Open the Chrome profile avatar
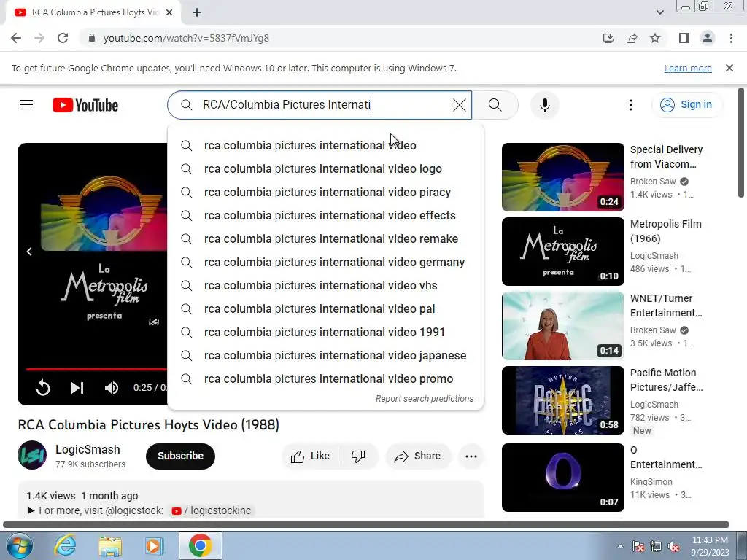Viewport: 747px width, 560px height. pyautogui.click(x=708, y=38)
